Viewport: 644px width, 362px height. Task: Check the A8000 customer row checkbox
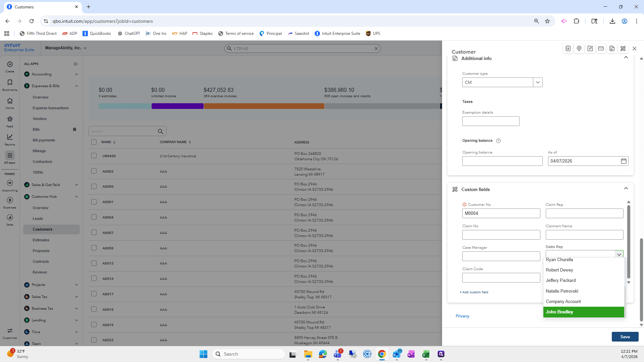pyautogui.click(x=94, y=186)
